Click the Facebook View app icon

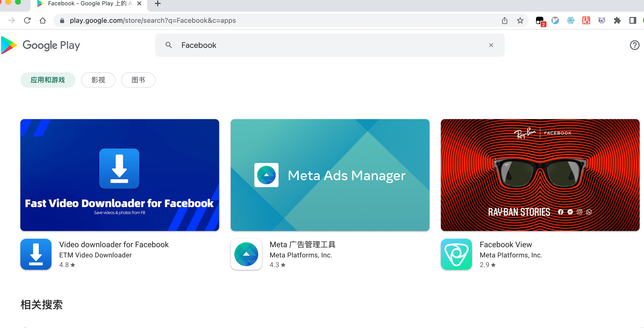click(456, 254)
